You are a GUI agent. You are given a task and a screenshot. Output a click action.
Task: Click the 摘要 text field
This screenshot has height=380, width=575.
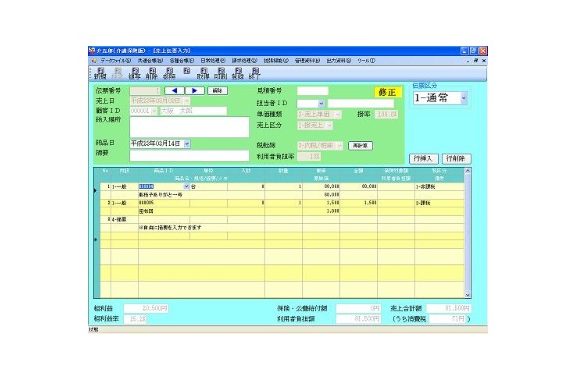click(x=189, y=156)
